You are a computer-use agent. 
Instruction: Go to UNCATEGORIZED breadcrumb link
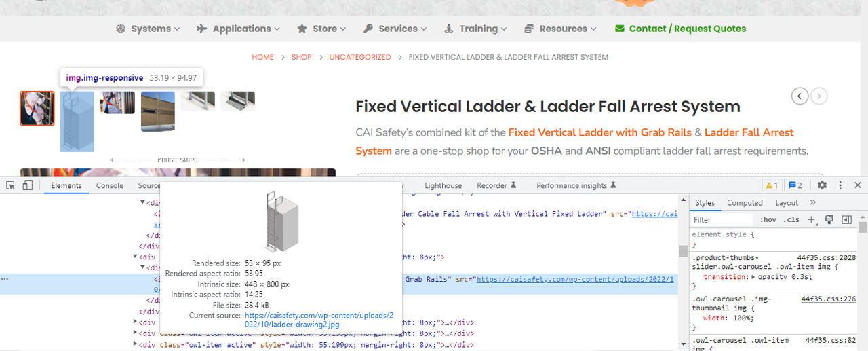pos(360,57)
